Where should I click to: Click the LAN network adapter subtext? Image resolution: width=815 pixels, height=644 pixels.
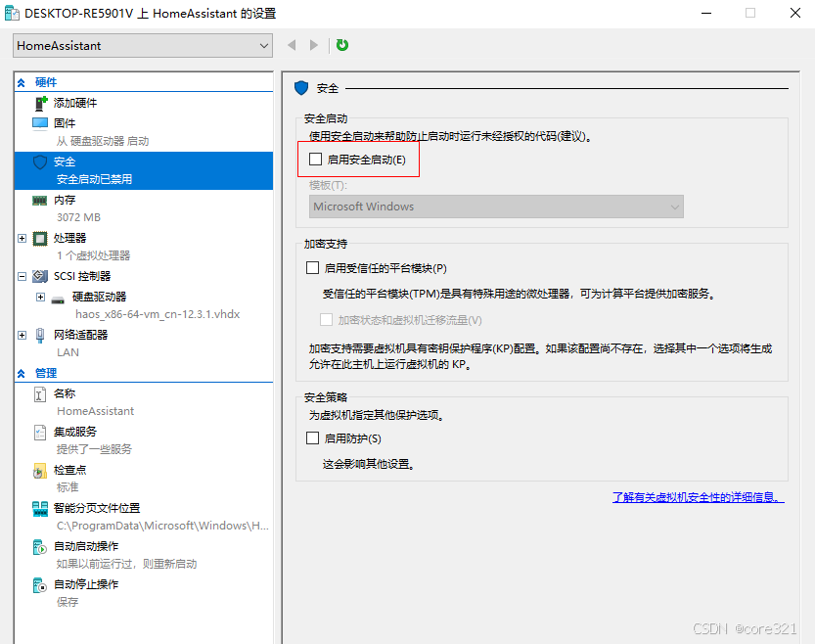pyautogui.click(x=68, y=352)
